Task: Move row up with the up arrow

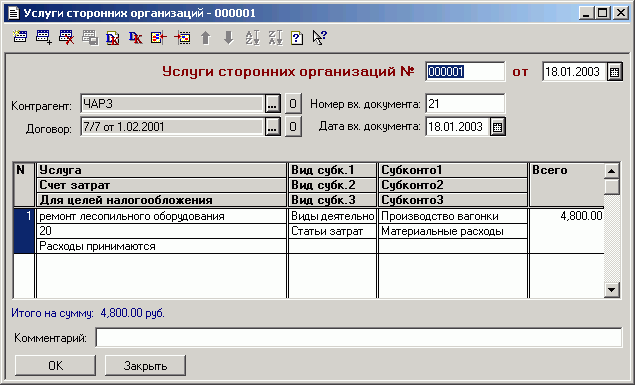Action: 206,38
